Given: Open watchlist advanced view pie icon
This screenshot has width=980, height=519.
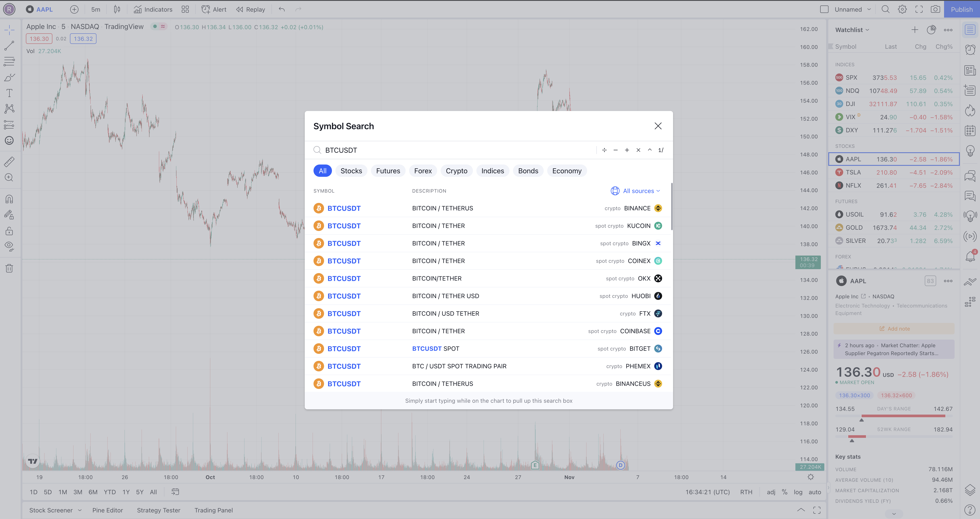Looking at the screenshot, I should pyautogui.click(x=931, y=30).
